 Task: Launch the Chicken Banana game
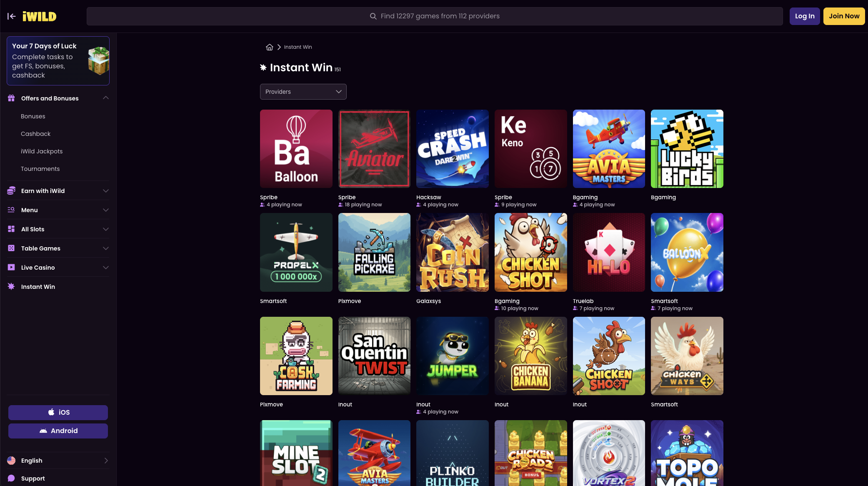(531, 356)
